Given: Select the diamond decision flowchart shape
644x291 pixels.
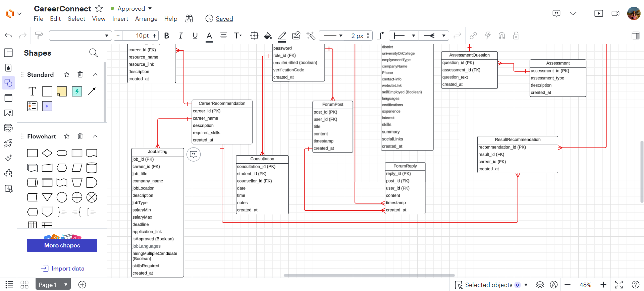Looking at the screenshot, I should click(47, 153).
